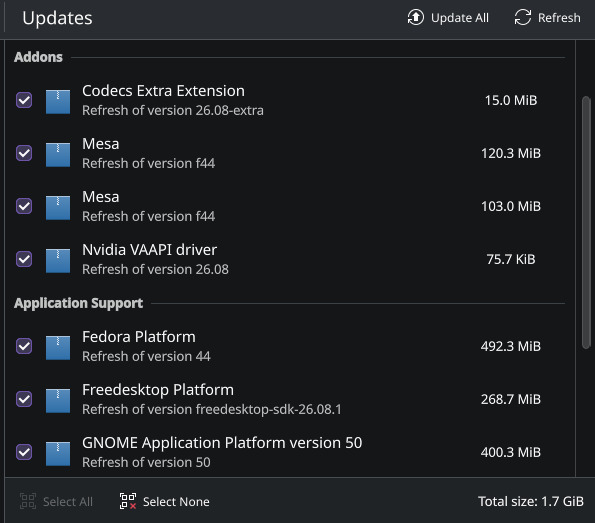Click the 120.3 MiB size value
The height and width of the screenshot is (523, 595).
[x=511, y=153]
